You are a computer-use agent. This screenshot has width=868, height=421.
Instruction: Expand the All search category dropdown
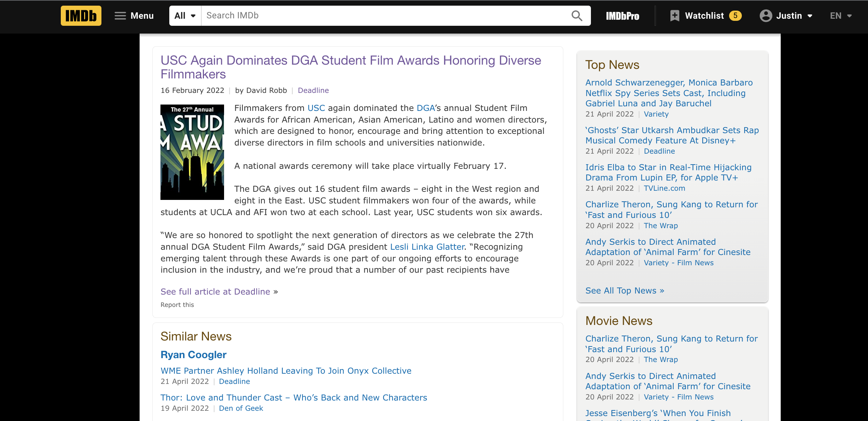185,16
